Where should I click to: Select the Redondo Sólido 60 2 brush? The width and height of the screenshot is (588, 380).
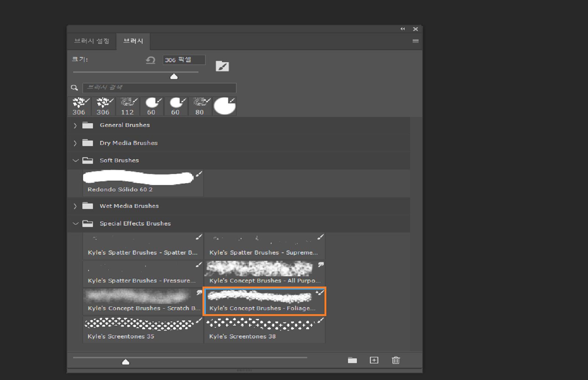point(143,182)
